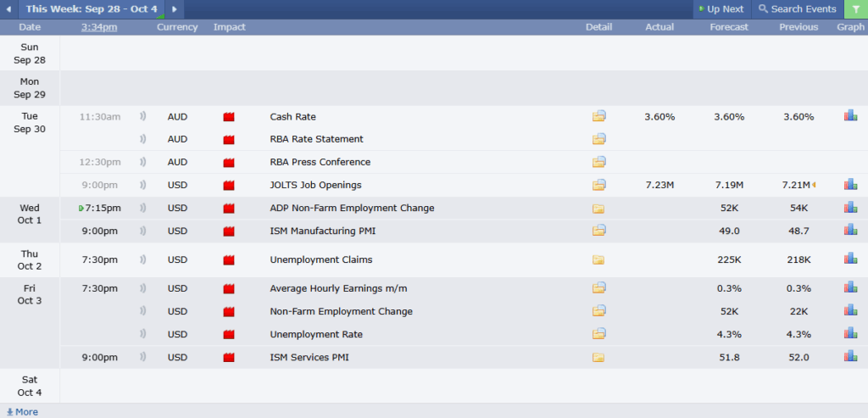The height and width of the screenshot is (418, 868).
Task: Toggle sound alert for ISM Services PMI
Action: 142,357
